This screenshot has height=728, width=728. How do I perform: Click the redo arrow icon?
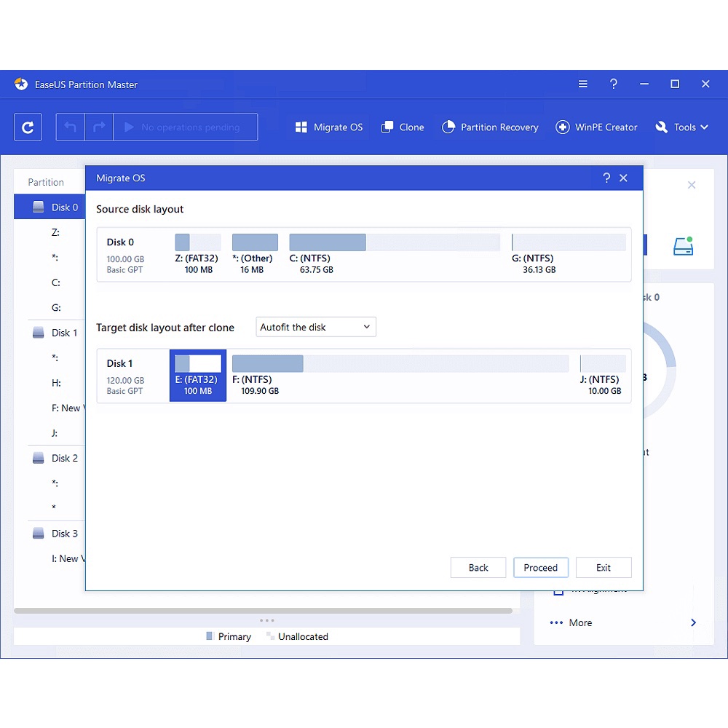[x=99, y=127]
